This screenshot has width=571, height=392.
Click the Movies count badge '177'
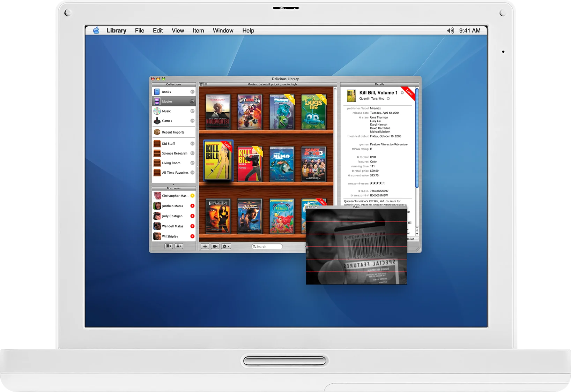click(x=192, y=101)
